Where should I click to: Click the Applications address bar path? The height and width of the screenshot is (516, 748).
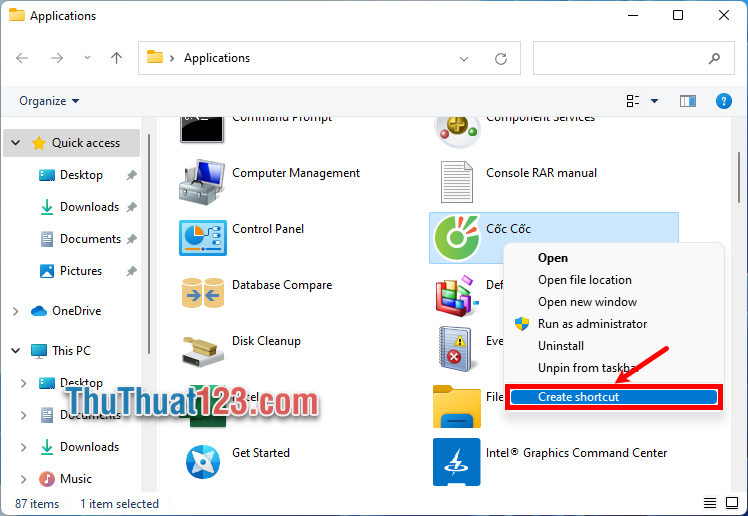217,58
